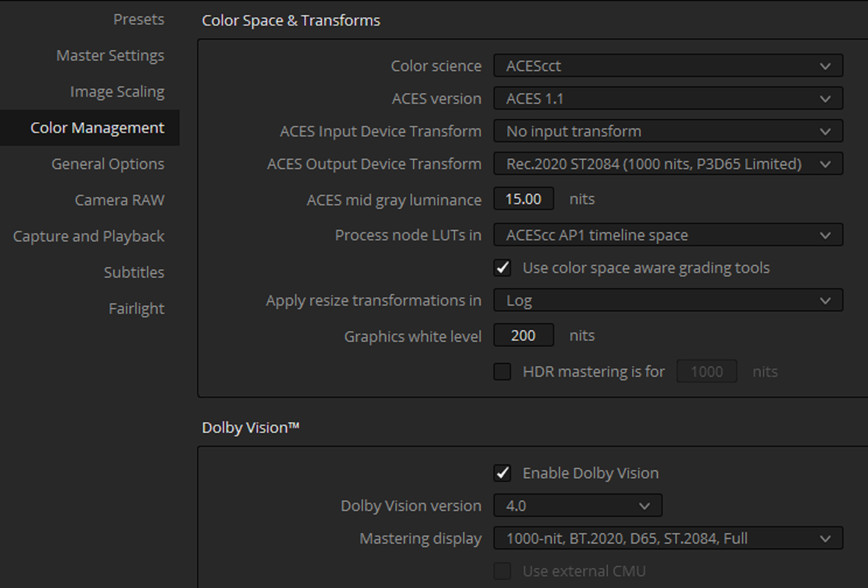Toggle Use color space aware grading tools
The height and width of the screenshot is (588, 868).
coord(503,268)
